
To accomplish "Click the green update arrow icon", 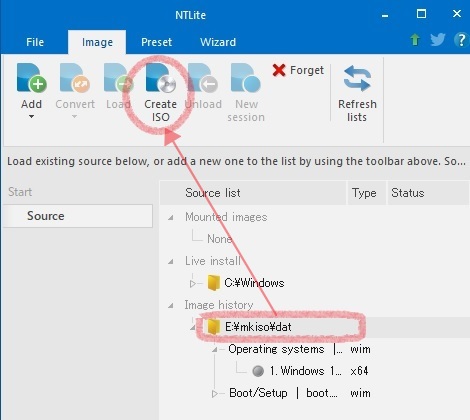I will pyautogui.click(x=415, y=40).
